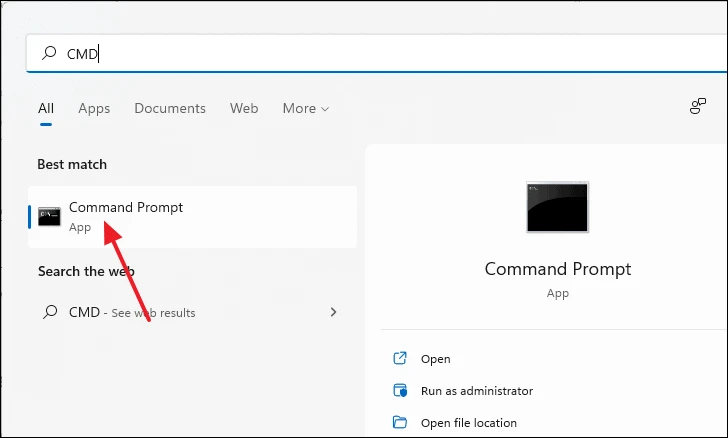Expand CMD web results with the chevron arrow

[x=333, y=312]
